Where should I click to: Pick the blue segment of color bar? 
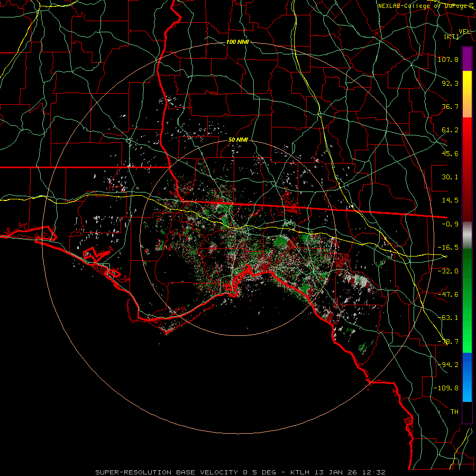(467, 377)
